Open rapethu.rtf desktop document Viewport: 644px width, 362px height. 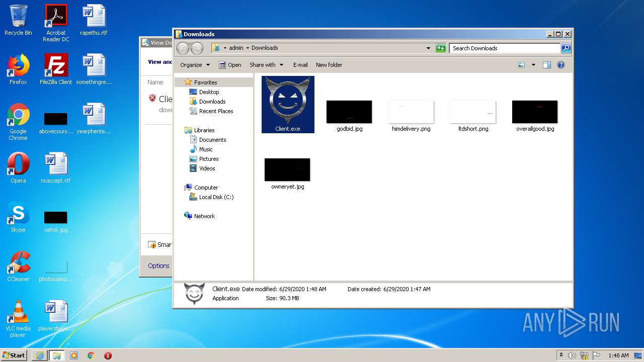click(x=94, y=20)
